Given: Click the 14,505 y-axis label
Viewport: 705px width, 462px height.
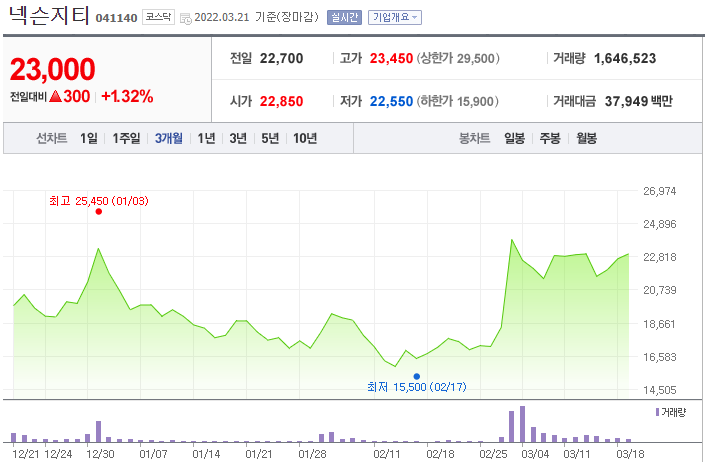Looking at the screenshot, I should coord(660,390).
